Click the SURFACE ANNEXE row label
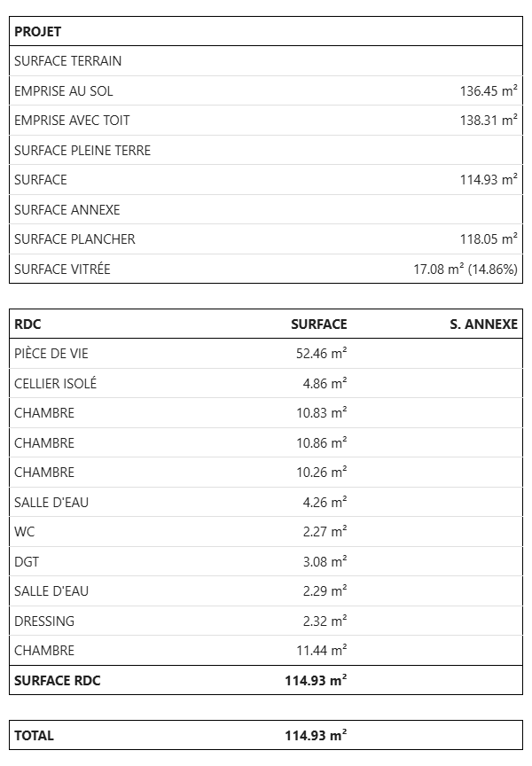Image resolution: width=532 pixels, height=766 pixels. (x=67, y=210)
